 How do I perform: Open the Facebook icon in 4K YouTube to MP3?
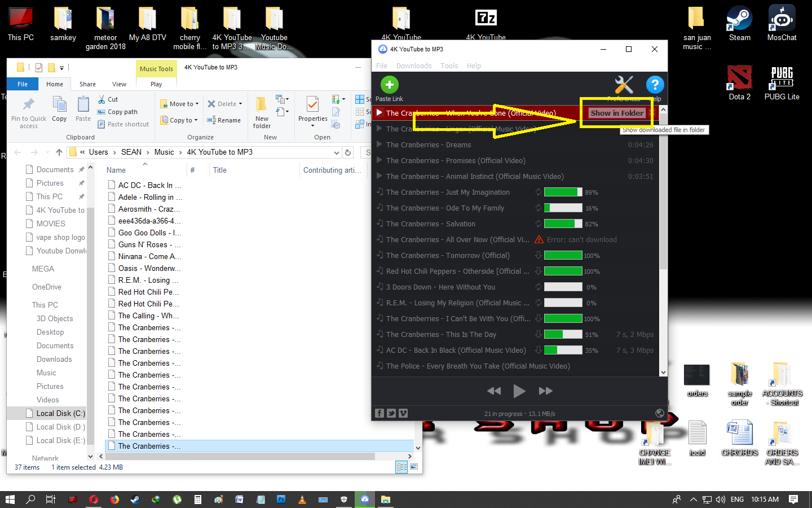pos(379,413)
